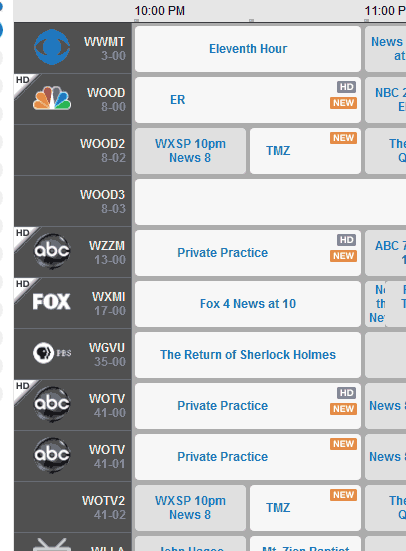Select the WOOD2 8-02 channel label
The image size is (406, 551).
(102, 151)
